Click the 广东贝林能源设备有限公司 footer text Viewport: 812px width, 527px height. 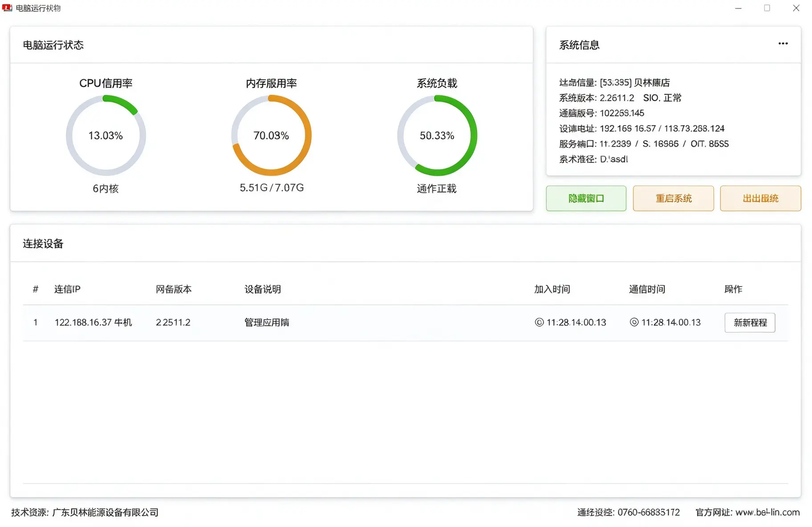click(106, 512)
